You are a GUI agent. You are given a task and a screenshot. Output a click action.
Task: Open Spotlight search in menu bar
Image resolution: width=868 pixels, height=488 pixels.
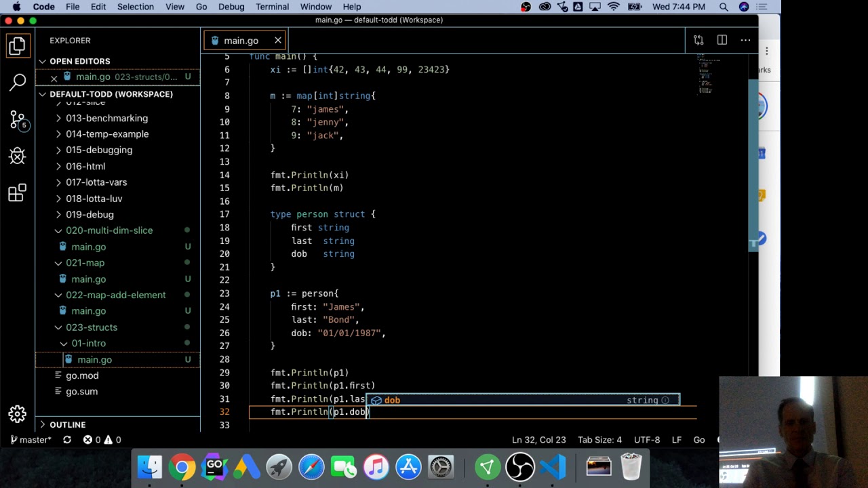[x=724, y=7]
